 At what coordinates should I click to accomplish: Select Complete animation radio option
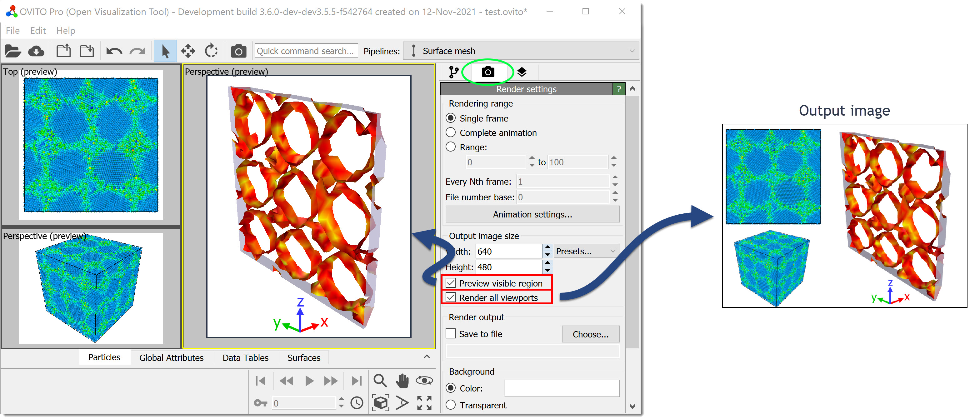(451, 132)
